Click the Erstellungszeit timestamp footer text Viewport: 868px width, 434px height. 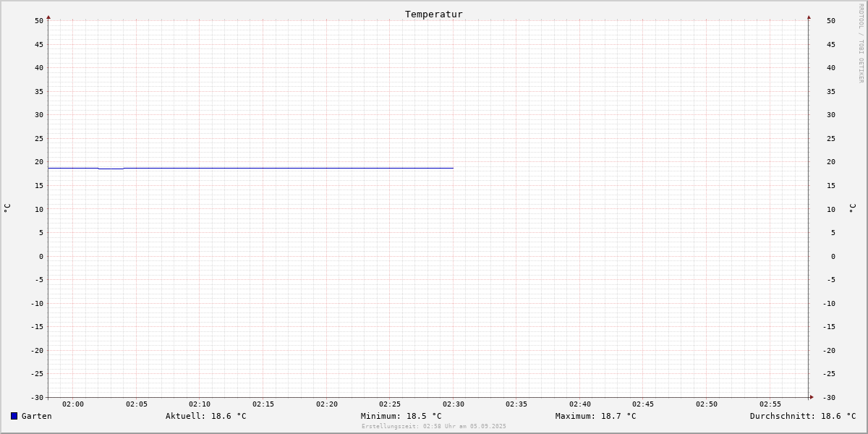pyautogui.click(x=434, y=426)
